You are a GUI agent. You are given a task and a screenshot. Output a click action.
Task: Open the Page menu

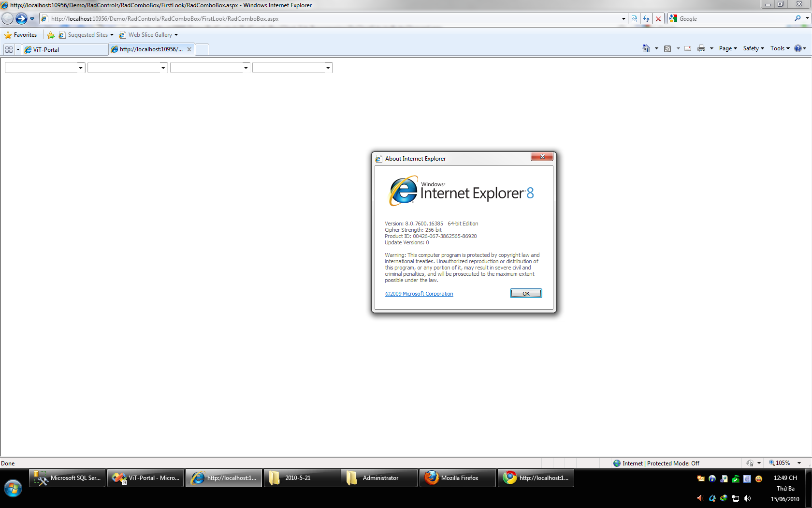point(728,48)
